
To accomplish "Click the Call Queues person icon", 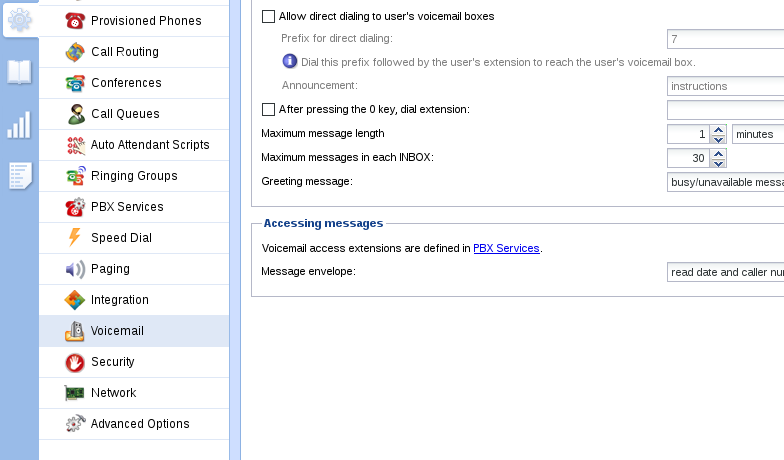I will pyautogui.click(x=75, y=114).
